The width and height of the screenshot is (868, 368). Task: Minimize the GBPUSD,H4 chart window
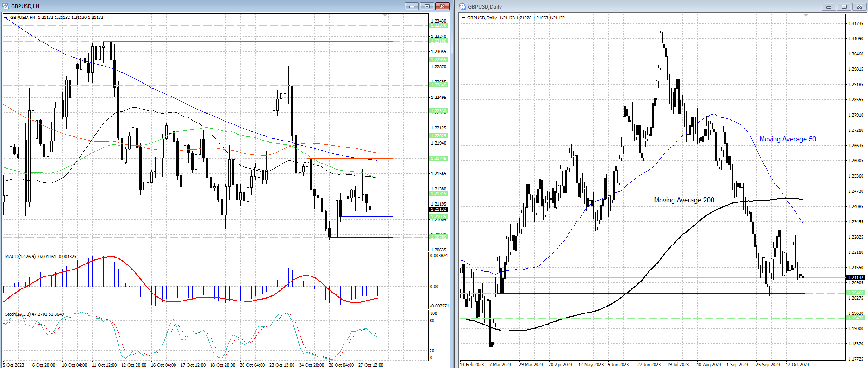(x=412, y=6)
